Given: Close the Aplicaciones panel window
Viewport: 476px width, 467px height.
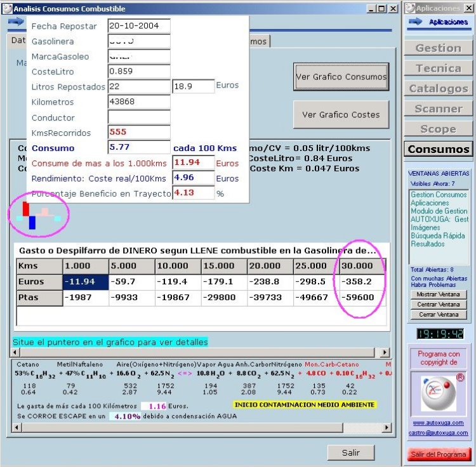Looking at the screenshot, I should [x=469, y=8].
